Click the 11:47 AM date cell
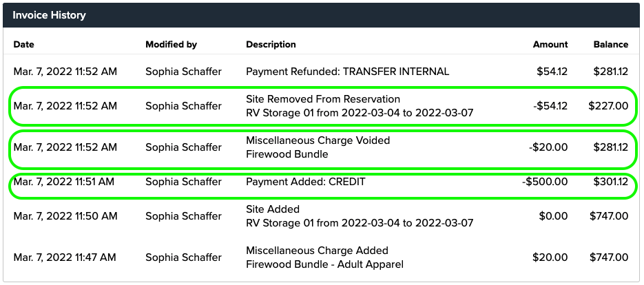644x285 pixels. pos(65,257)
